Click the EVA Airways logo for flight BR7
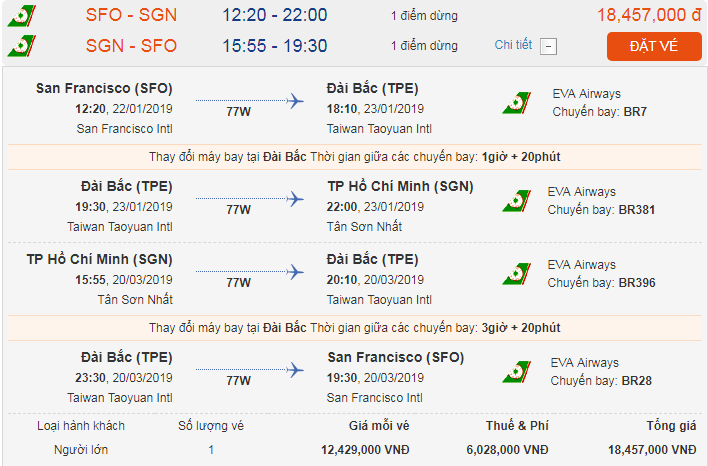The height and width of the screenshot is (466, 708). [x=517, y=103]
